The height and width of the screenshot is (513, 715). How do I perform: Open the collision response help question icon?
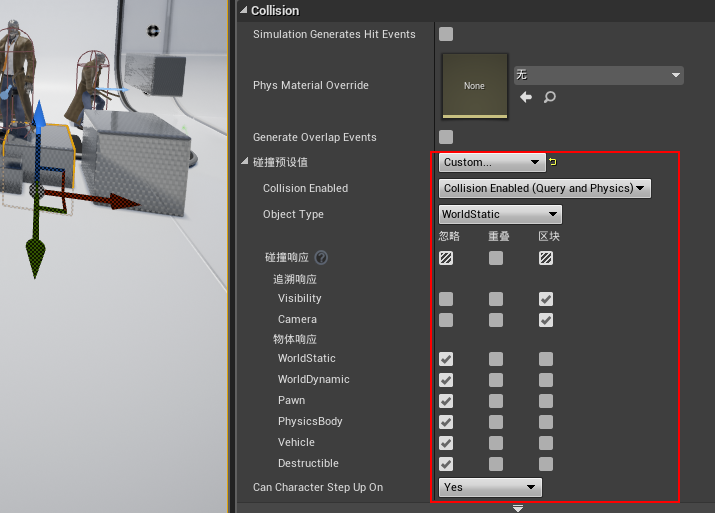click(x=321, y=258)
